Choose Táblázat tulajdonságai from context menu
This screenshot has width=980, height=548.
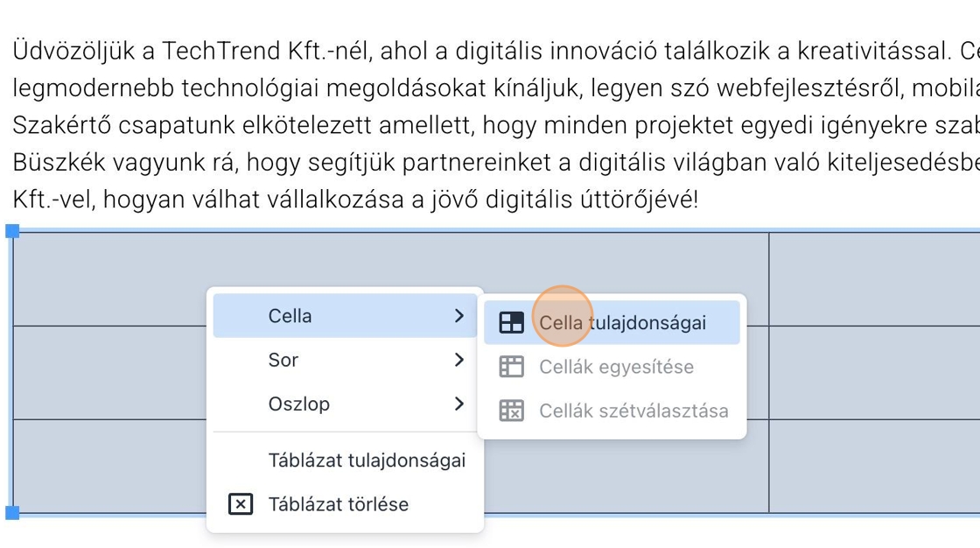click(367, 460)
